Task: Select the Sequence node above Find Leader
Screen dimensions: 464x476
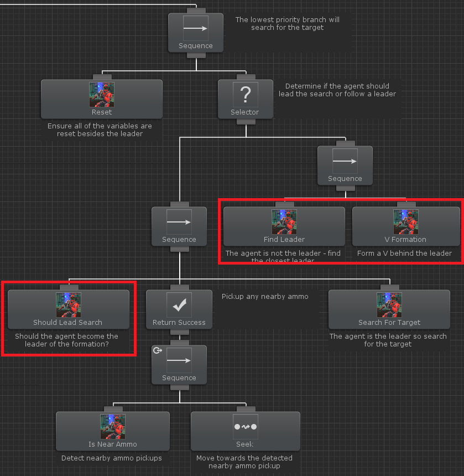Action: [x=345, y=165]
